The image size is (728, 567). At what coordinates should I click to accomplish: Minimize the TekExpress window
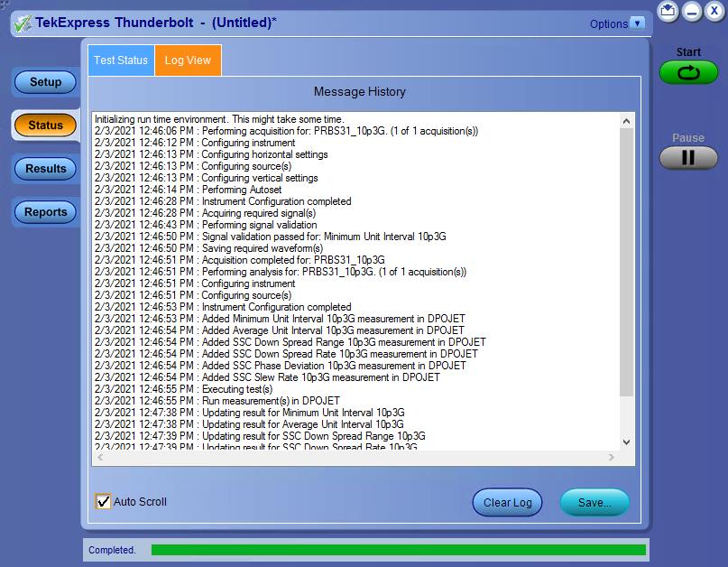(691, 12)
